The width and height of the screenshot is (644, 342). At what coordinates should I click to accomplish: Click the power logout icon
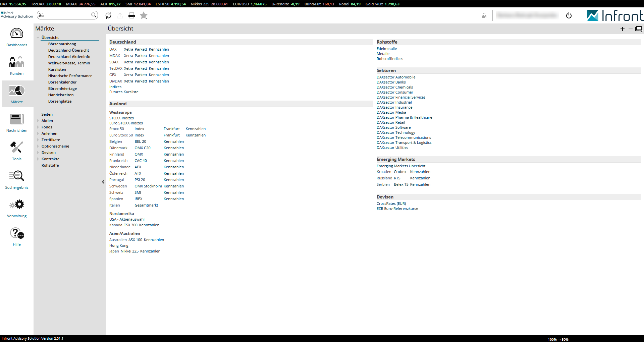click(569, 15)
